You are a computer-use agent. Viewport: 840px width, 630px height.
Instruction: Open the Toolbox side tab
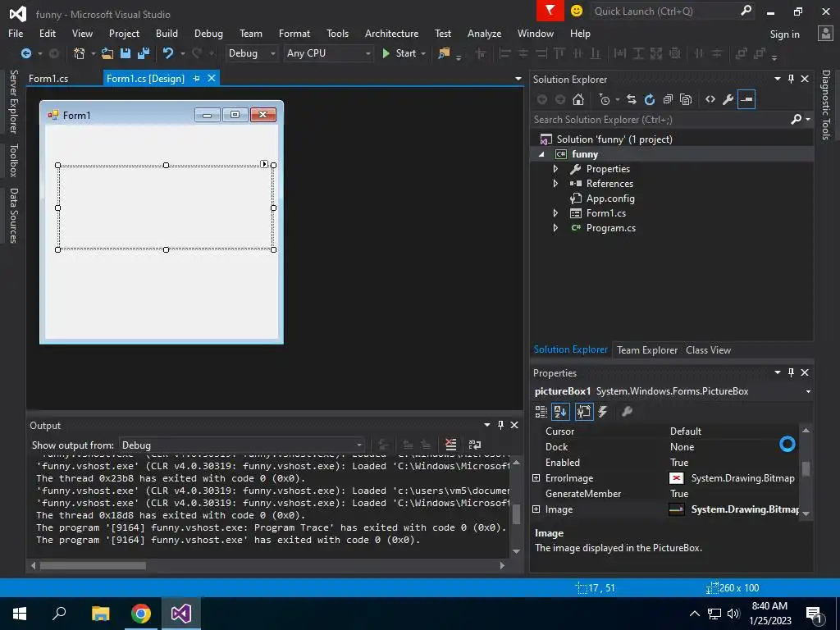click(x=13, y=160)
